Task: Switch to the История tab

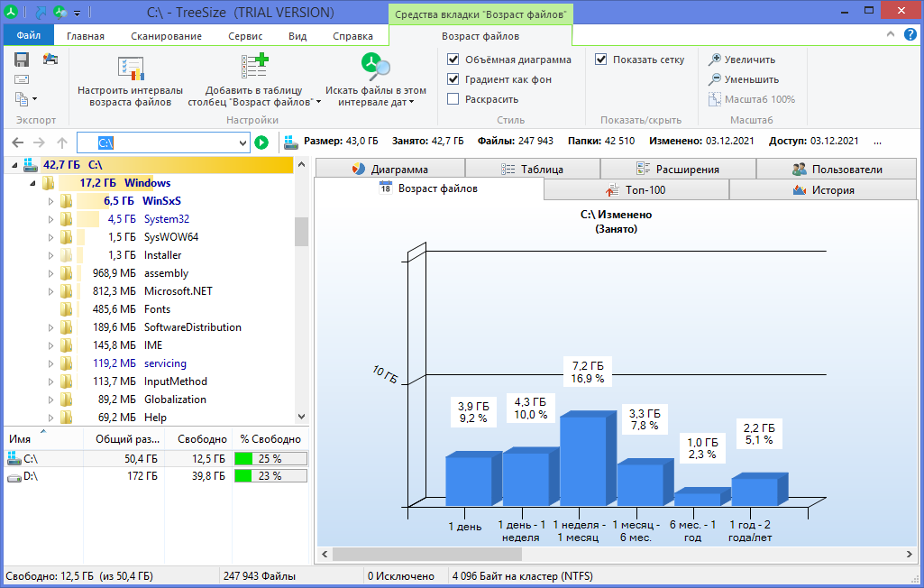Action: pos(823,190)
